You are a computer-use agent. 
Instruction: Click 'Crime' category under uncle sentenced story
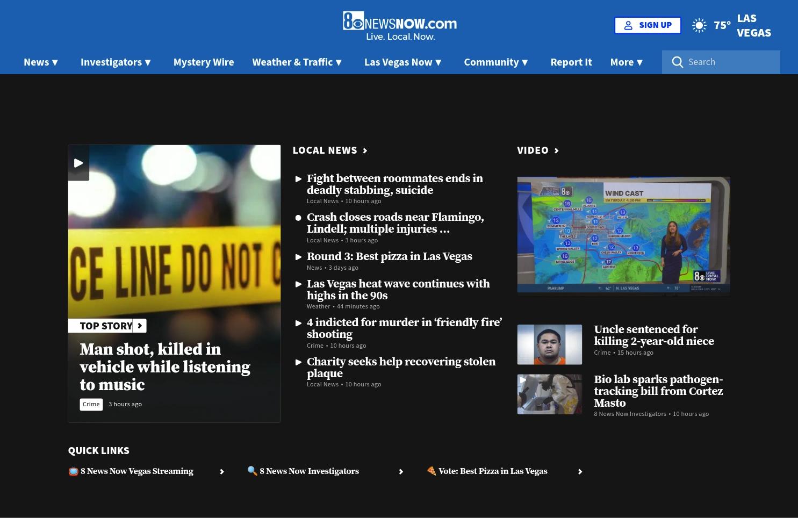(x=602, y=353)
